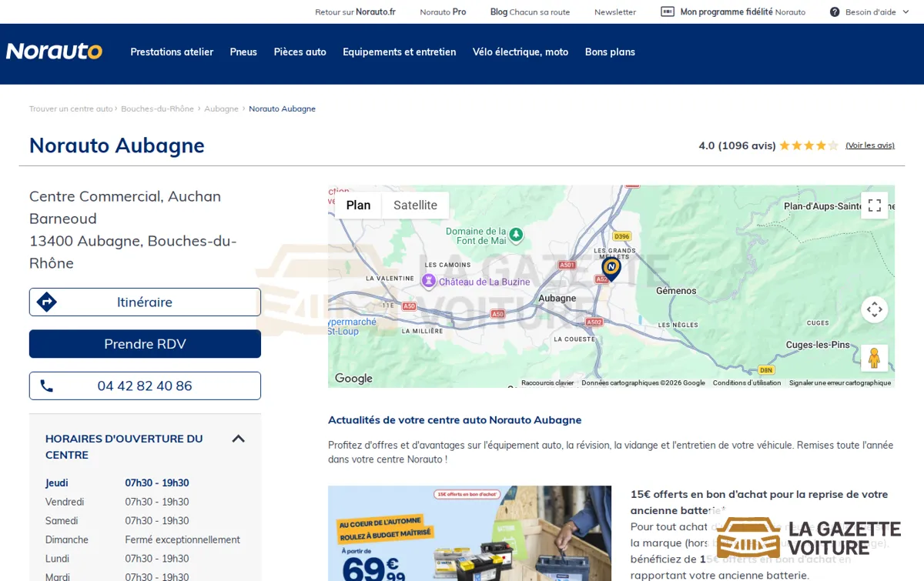The width and height of the screenshot is (924, 581).
Task: Click the Trouver un centre auto breadcrumb
Action: pos(71,109)
